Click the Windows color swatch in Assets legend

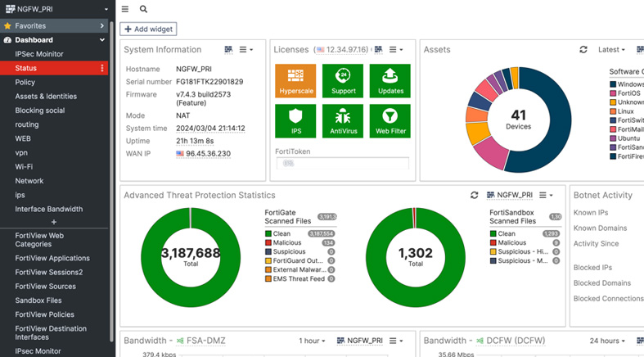click(613, 84)
